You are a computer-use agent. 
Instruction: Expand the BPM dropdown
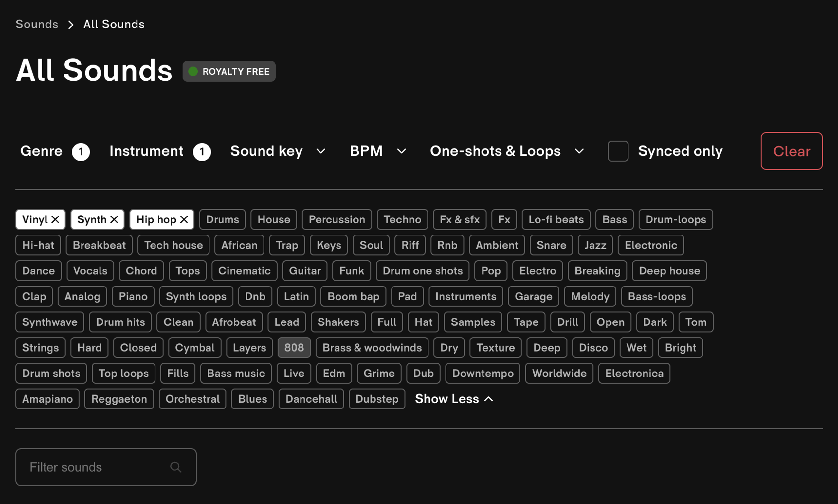pos(376,151)
